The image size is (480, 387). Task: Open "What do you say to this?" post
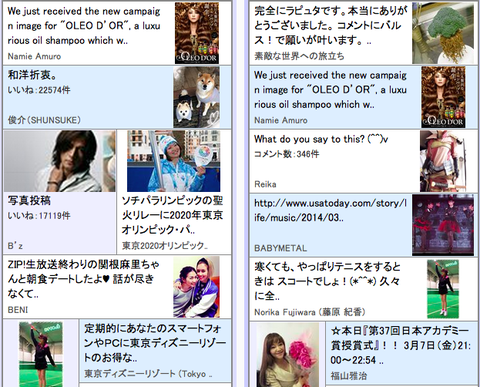point(321,139)
